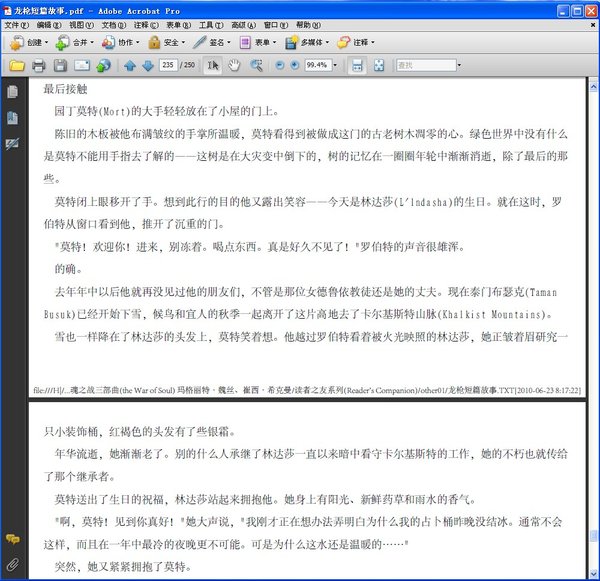Open the 创建 (Create) dropdown
This screenshot has height=581, width=600.
click(30, 43)
